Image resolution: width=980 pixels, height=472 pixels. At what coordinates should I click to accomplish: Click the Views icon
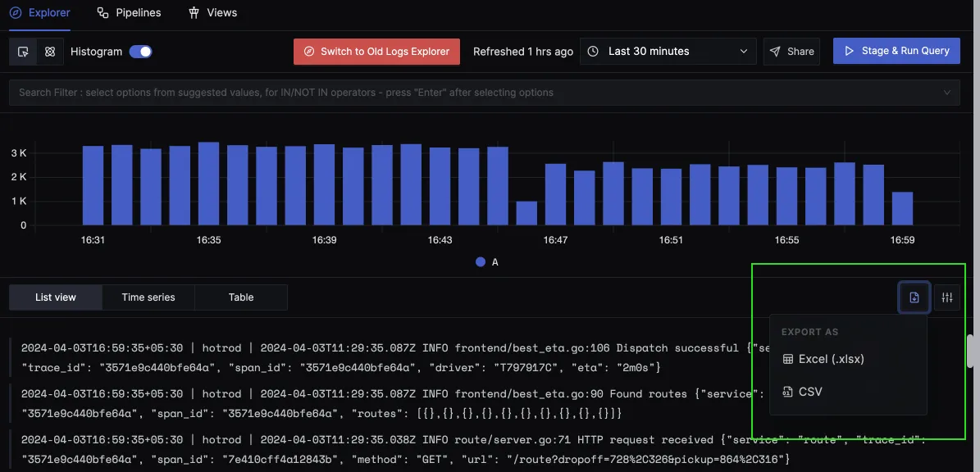click(x=194, y=12)
